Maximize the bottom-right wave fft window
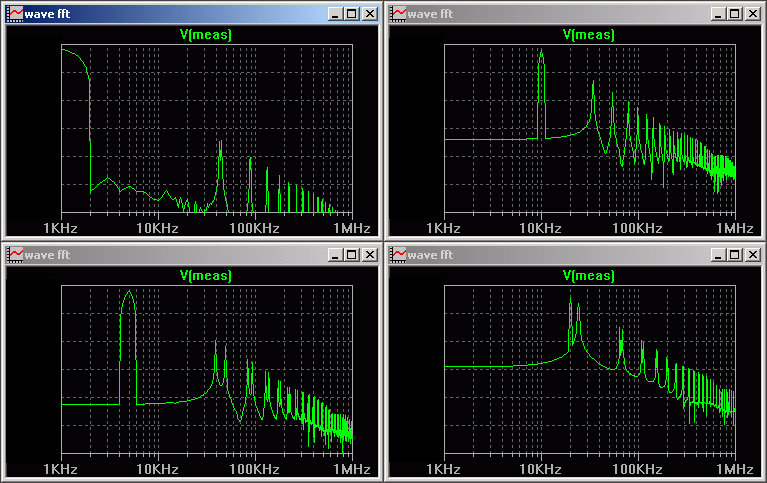 tap(735, 254)
